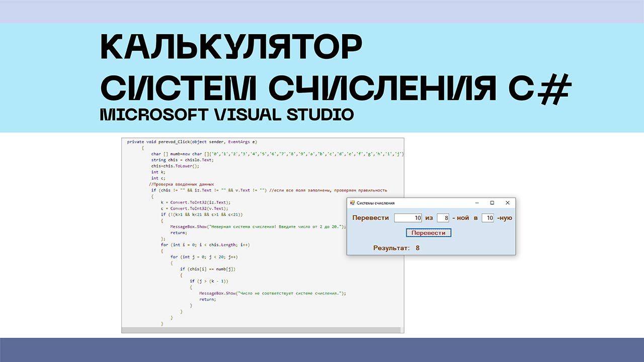Click the subtitle "MICROSOFT VISUAL STUDIO"
The width and height of the screenshot is (644, 362).
[x=227, y=115]
